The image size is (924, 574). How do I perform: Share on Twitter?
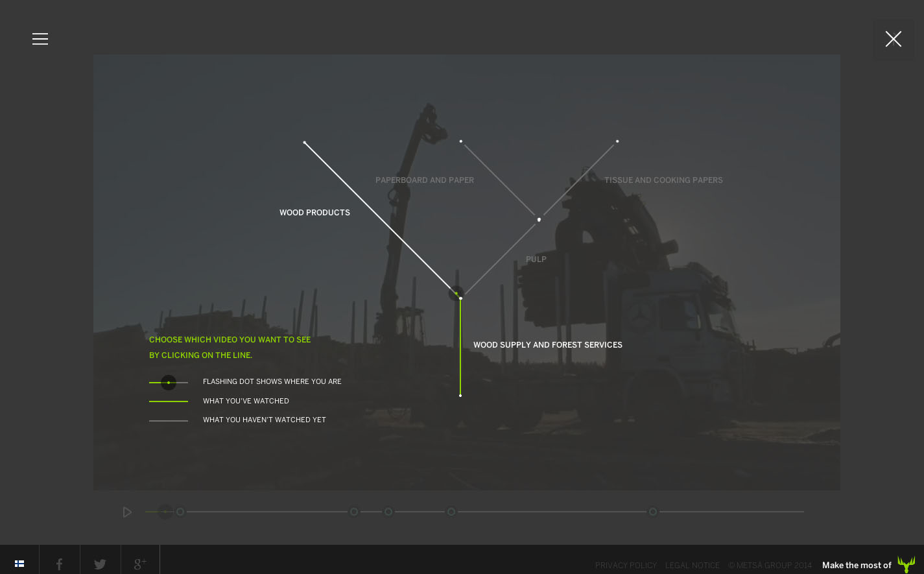coord(100,564)
